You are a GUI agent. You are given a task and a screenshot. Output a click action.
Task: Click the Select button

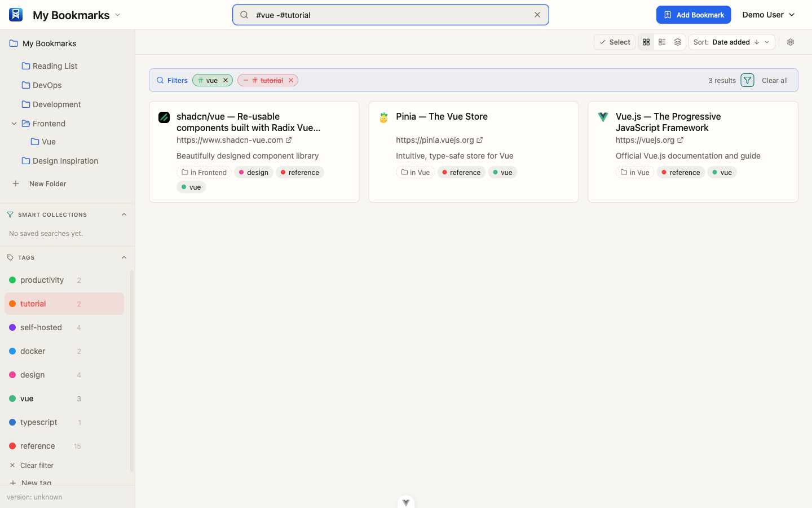click(615, 42)
